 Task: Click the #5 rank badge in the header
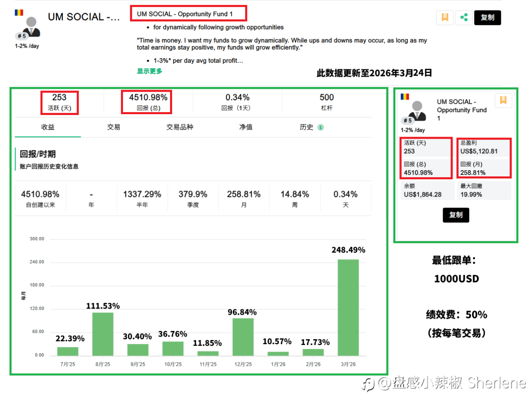[22, 36]
